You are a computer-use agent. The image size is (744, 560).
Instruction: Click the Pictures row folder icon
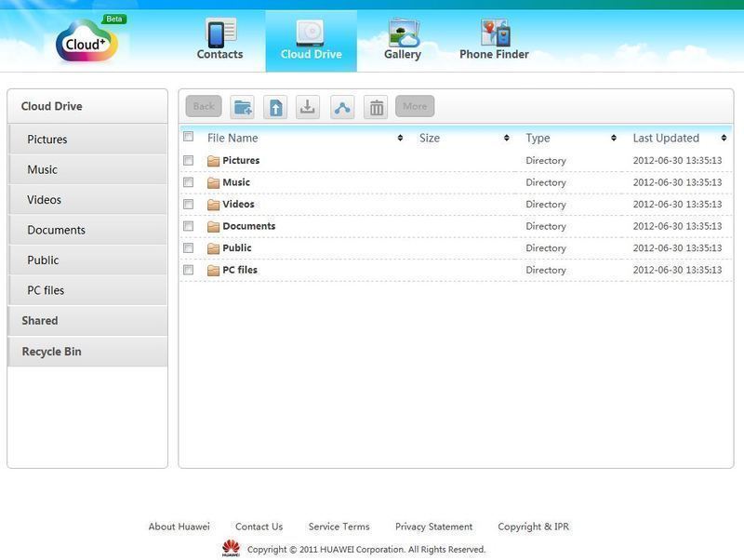click(214, 161)
